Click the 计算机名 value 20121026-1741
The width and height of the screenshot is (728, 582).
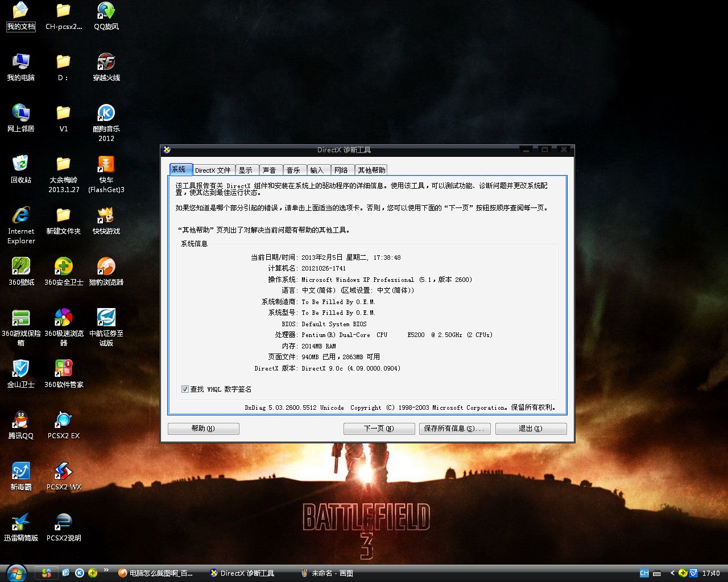(324, 268)
